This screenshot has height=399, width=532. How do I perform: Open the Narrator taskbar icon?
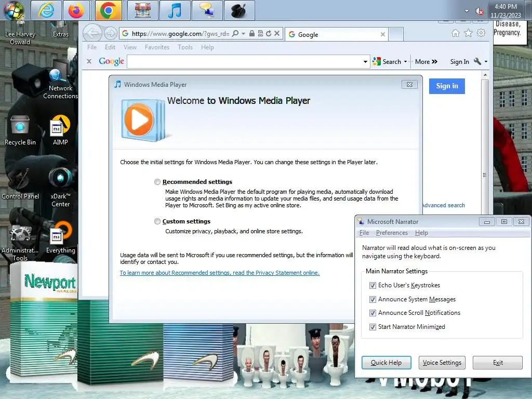207,10
